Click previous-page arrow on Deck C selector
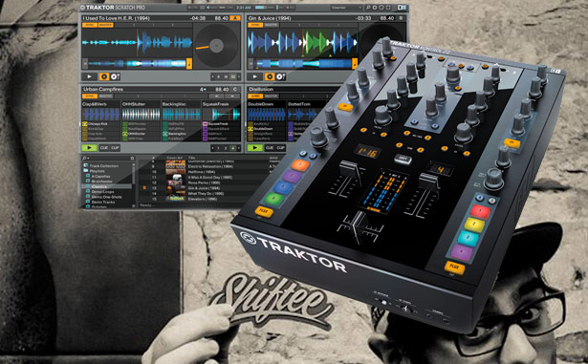Viewport: 588px width, 364px height. 213,148
